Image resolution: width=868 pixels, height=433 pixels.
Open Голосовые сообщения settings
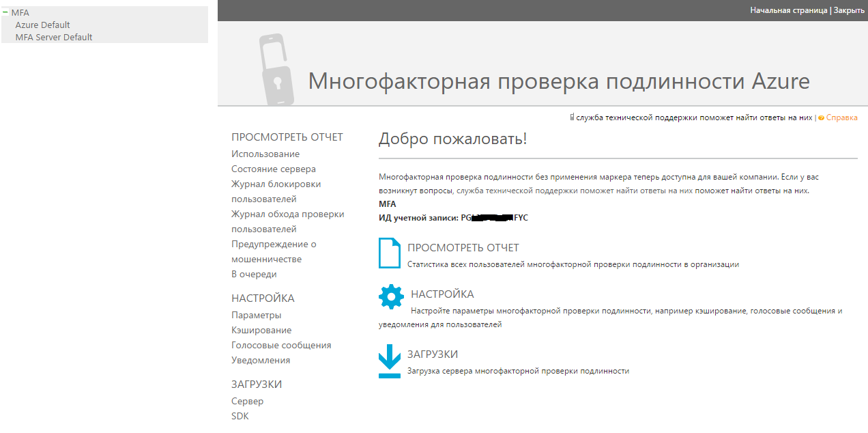(281, 345)
